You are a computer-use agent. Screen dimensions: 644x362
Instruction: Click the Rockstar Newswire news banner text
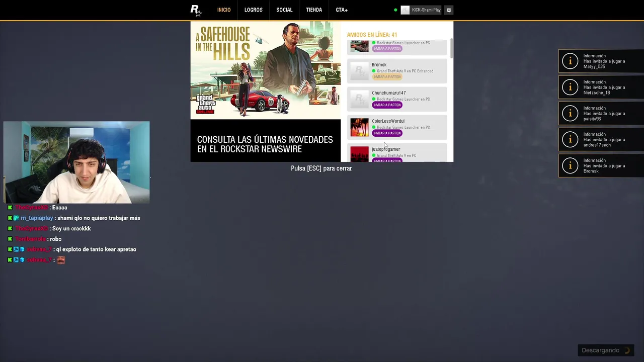point(265,144)
